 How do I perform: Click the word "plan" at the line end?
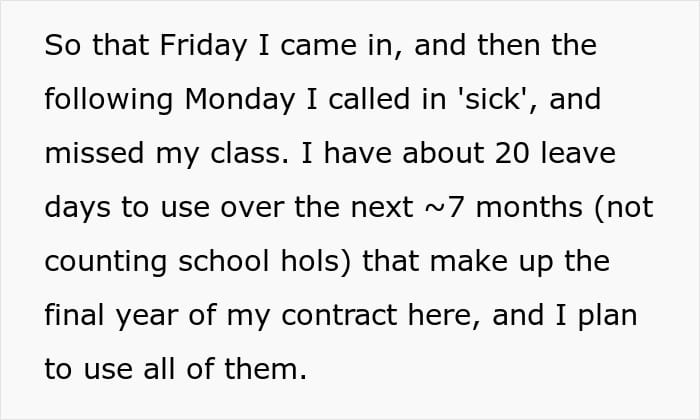608,316
